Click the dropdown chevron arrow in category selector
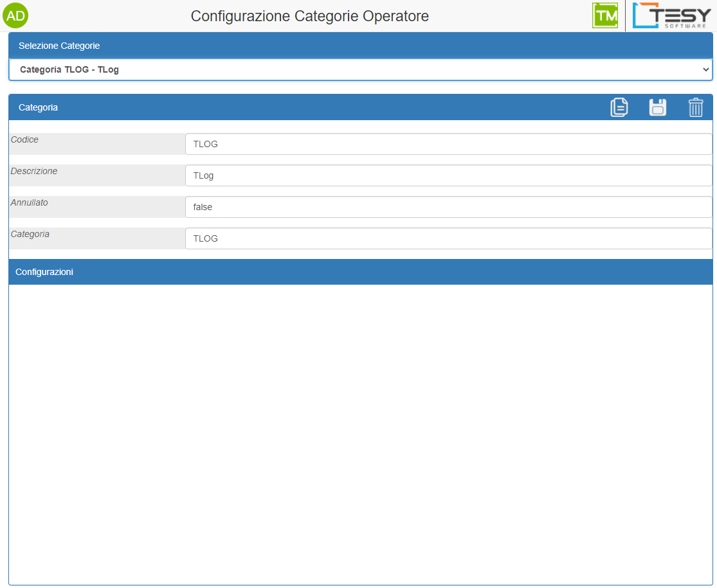This screenshot has height=588, width=717. tap(705, 69)
